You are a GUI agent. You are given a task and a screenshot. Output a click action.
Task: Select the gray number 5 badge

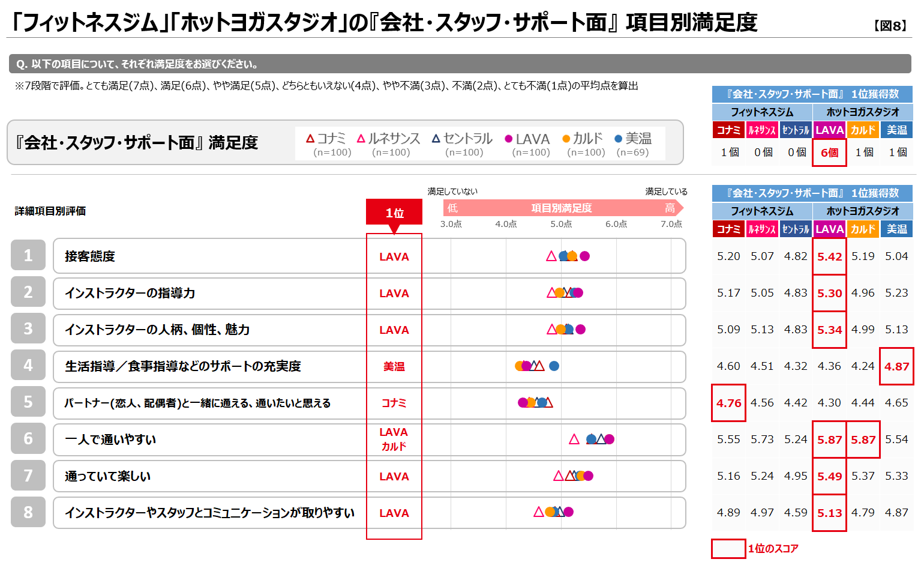(28, 402)
